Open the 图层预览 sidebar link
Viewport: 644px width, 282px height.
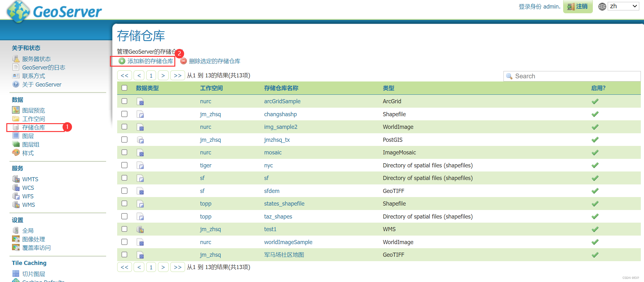click(x=33, y=110)
